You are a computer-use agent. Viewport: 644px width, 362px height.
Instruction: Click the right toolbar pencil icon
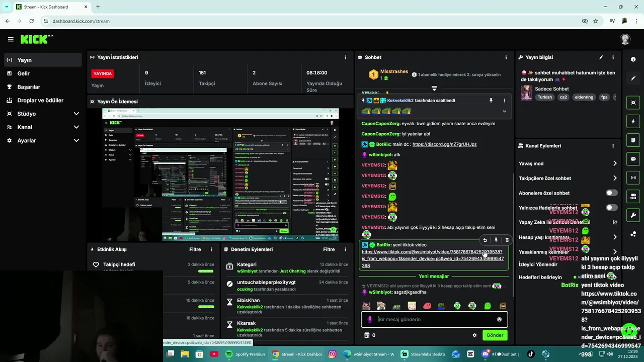(x=633, y=78)
